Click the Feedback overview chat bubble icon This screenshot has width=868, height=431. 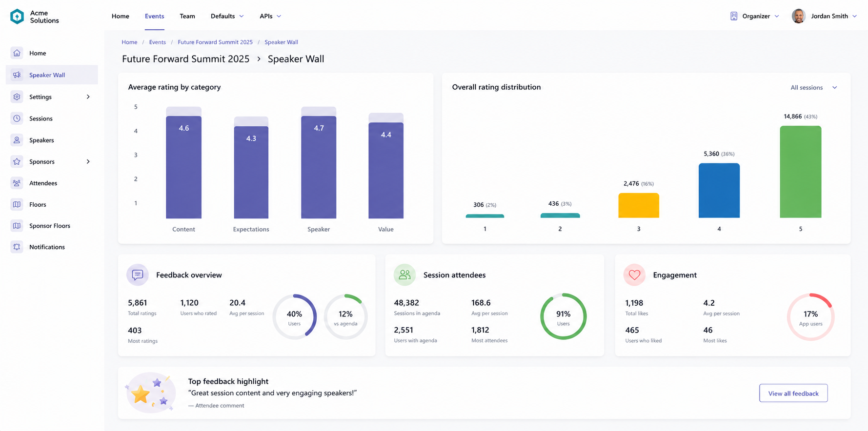(x=138, y=275)
